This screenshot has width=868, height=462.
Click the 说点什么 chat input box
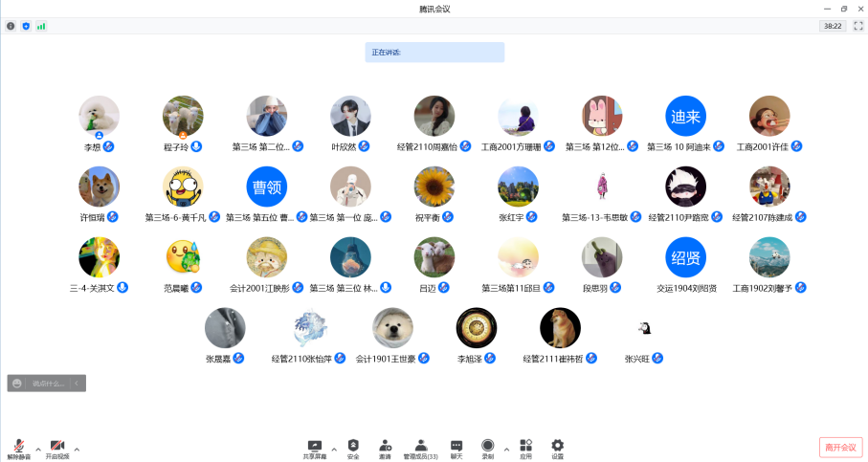48,384
